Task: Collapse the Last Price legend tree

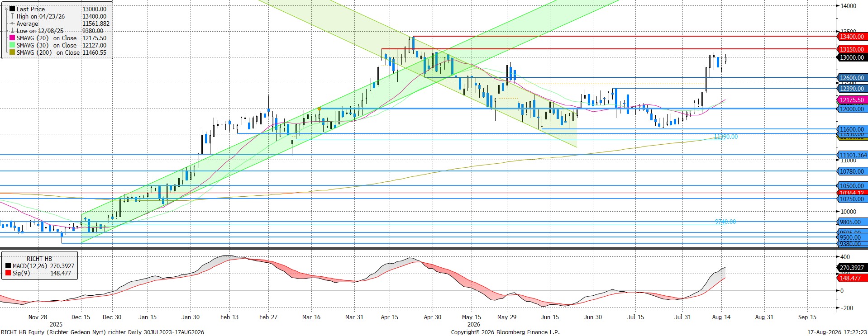Action: click(x=6, y=9)
